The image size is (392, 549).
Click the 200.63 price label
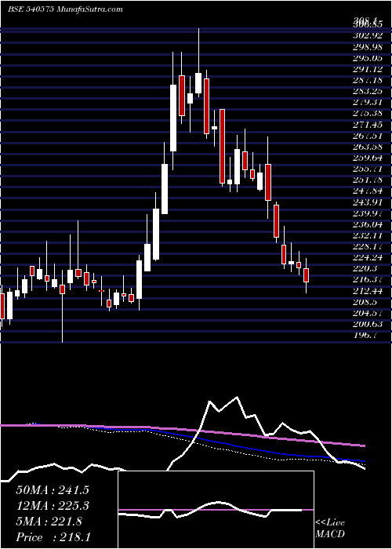[368, 324]
